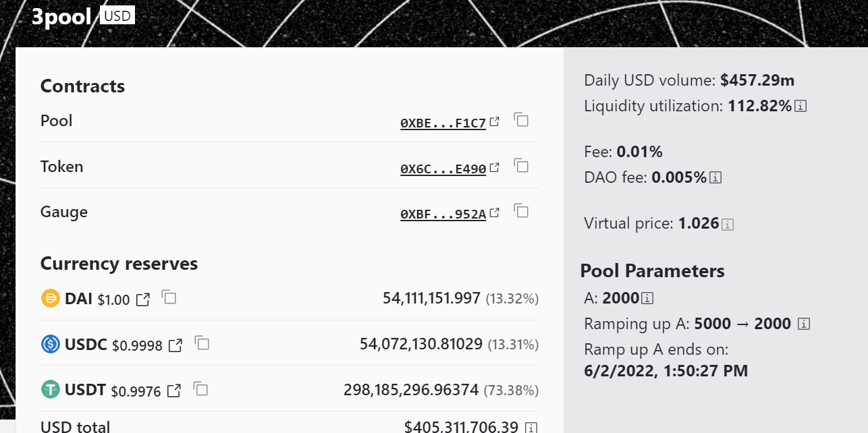Show Virtual price info tooltip
Viewport: 868px width, 433px height.
pyautogui.click(x=728, y=225)
